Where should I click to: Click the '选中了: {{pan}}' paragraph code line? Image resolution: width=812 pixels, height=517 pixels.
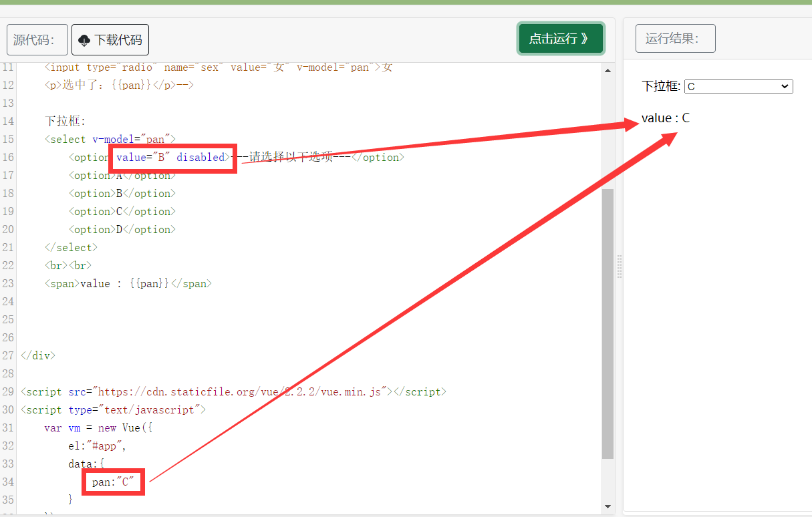[x=119, y=85]
